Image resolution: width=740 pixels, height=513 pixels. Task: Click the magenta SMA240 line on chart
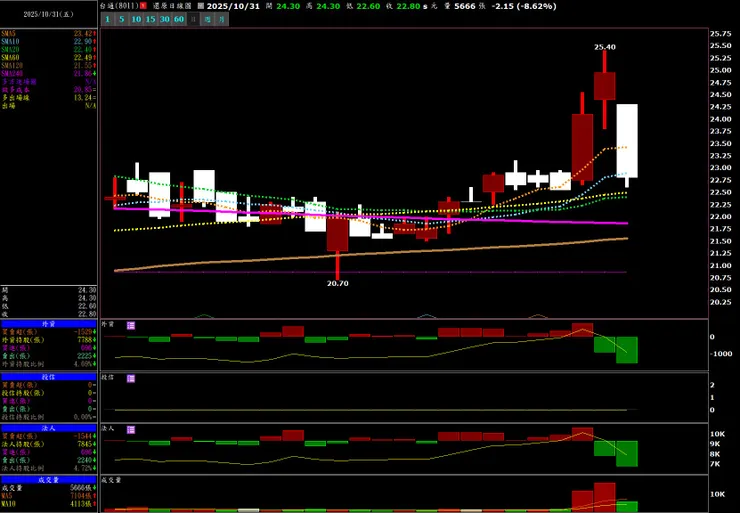pos(370,216)
